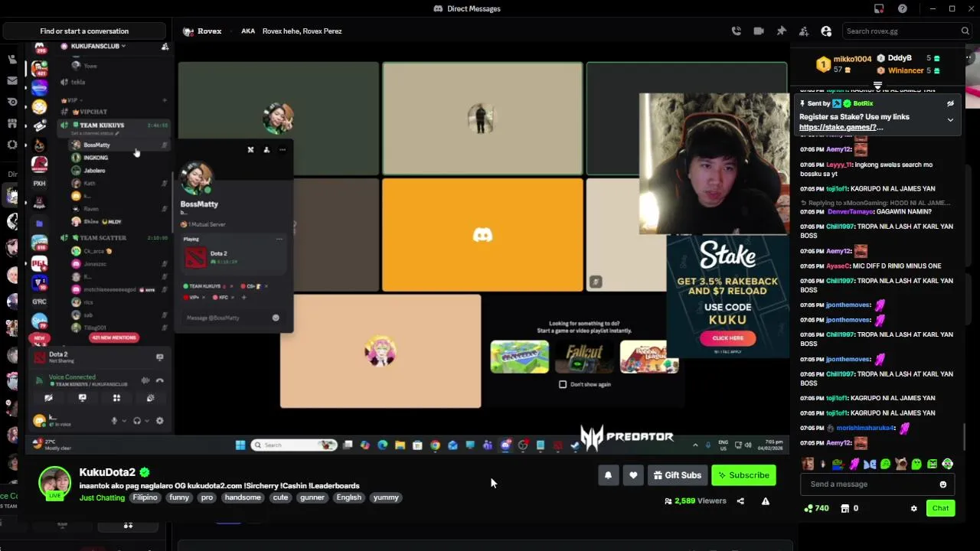The image size is (980, 551).
Task: Turn on camera in voice panel
Action: tap(48, 398)
